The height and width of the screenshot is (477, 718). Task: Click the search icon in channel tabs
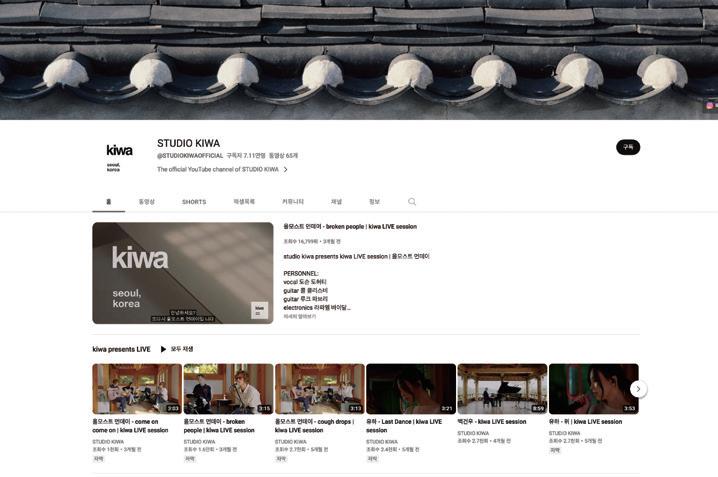412,201
